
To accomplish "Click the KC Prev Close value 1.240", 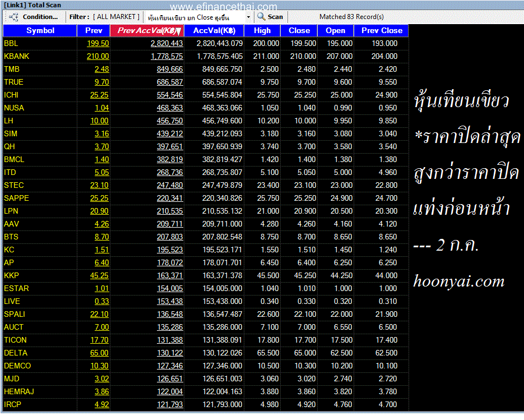I will 388,250.
